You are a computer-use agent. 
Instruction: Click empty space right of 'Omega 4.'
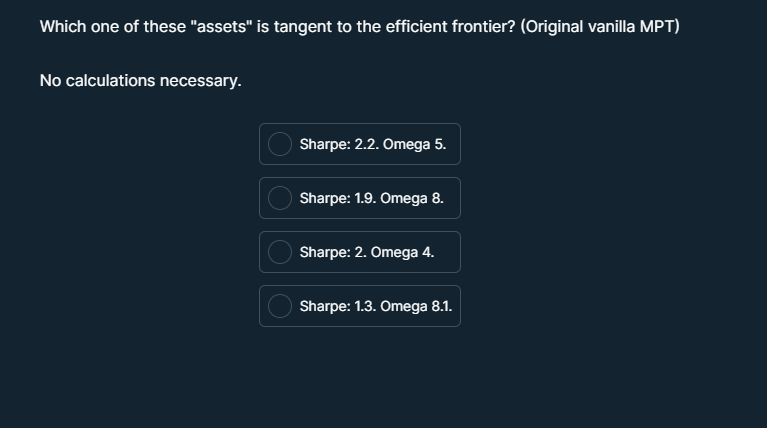447,252
